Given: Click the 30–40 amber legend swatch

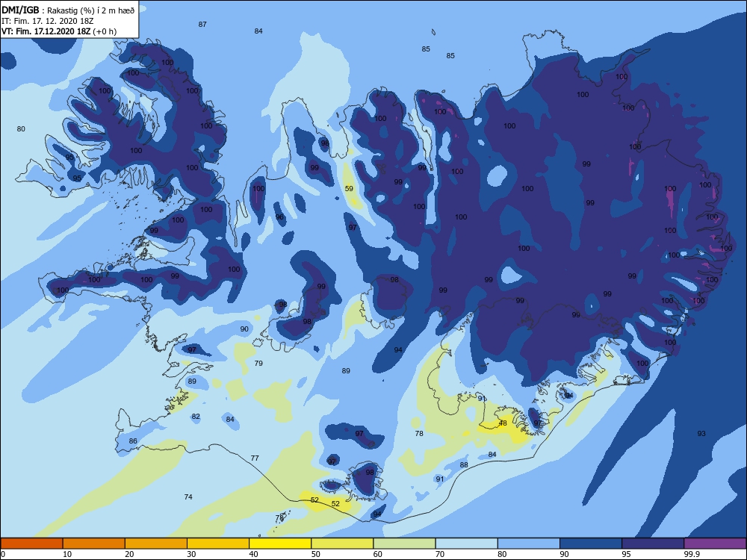Looking at the screenshot, I should [x=218, y=544].
